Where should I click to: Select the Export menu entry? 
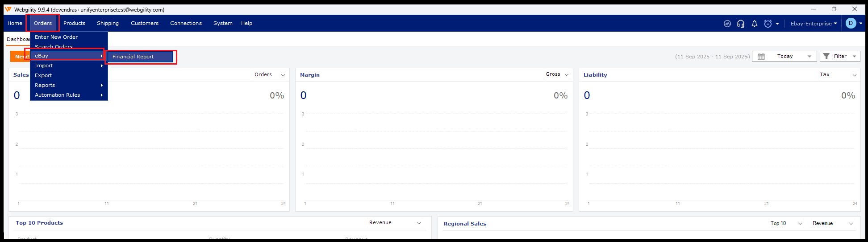click(x=69, y=75)
